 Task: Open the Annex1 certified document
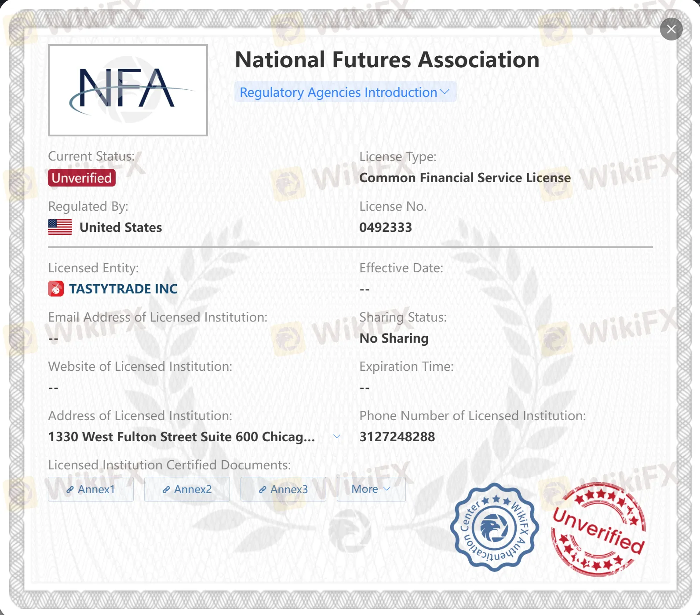click(91, 489)
